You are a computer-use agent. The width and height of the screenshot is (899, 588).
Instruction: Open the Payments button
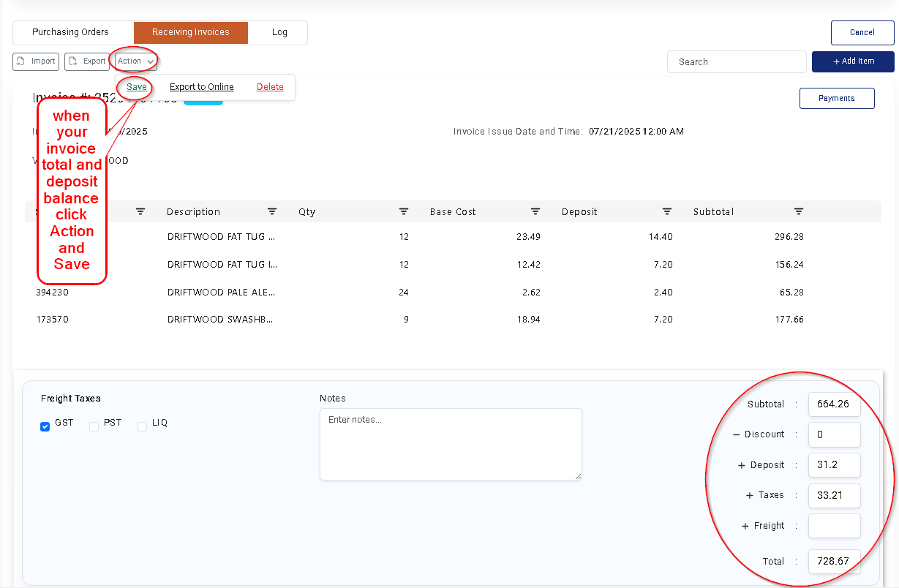pyautogui.click(x=837, y=98)
